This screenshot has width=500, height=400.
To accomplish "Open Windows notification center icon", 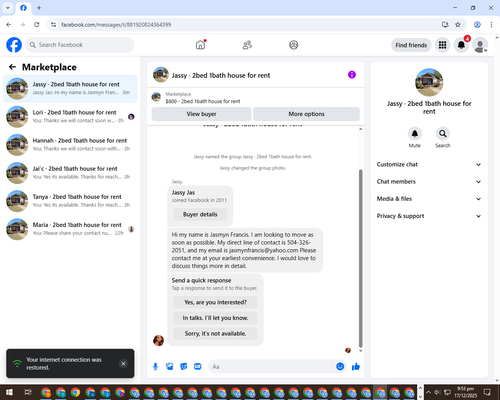I will tap(487, 392).
